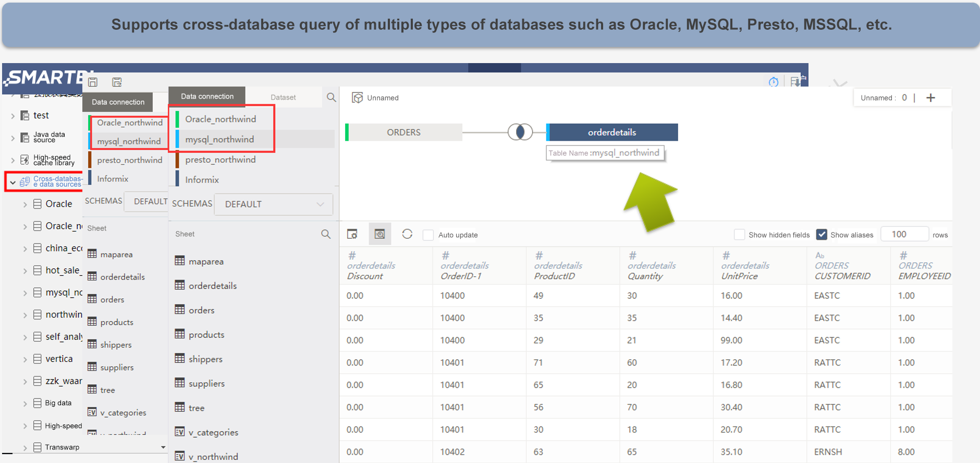Click the blue timer icon at the top right
Screen dimensions: 980x463
point(774,81)
